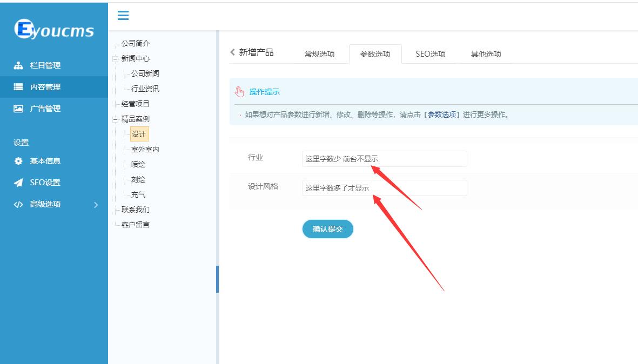Image resolution: width=638 pixels, height=364 pixels.
Task: Click the back arrow beside 新增产品
Action: pyautogui.click(x=233, y=52)
